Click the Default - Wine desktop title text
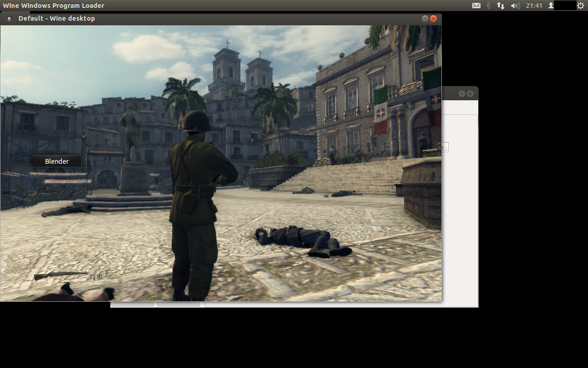 [x=57, y=18]
